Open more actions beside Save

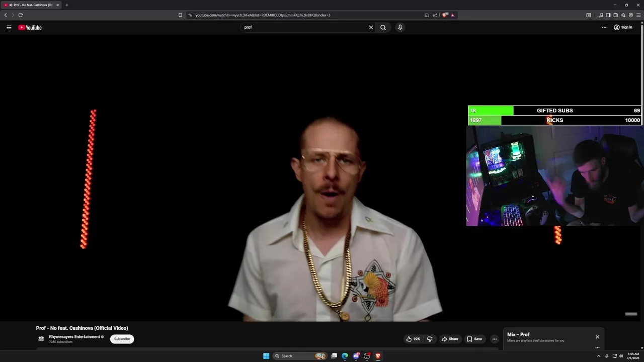pyautogui.click(x=494, y=339)
